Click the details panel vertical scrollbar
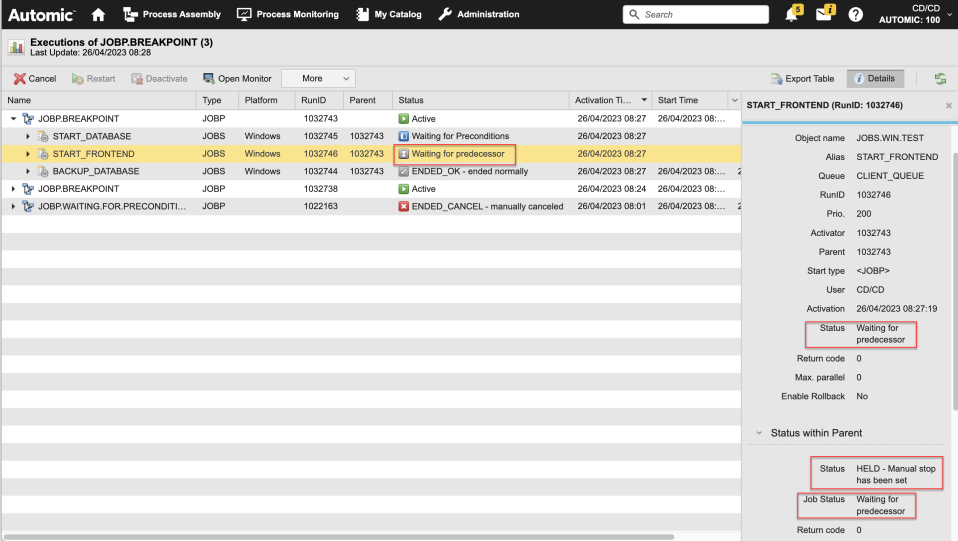Viewport: 958px width, 541px height. point(955,281)
